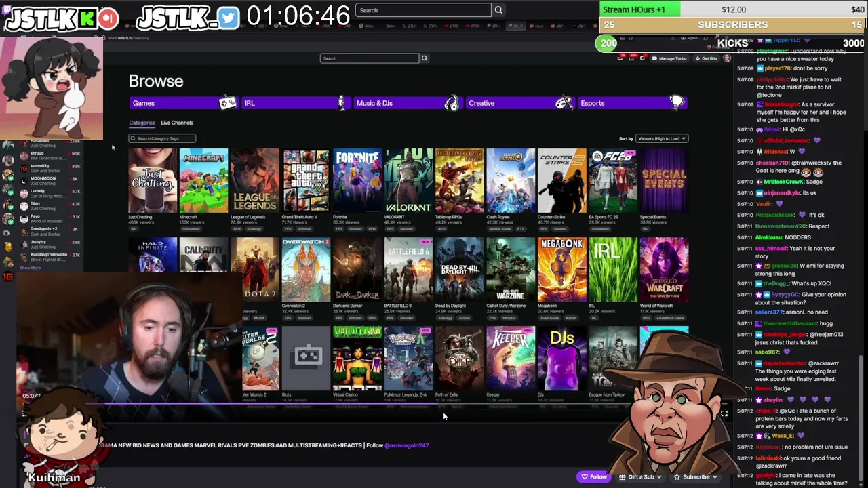
Task: Open the Overwatch 2 category cover
Action: tap(306, 269)
